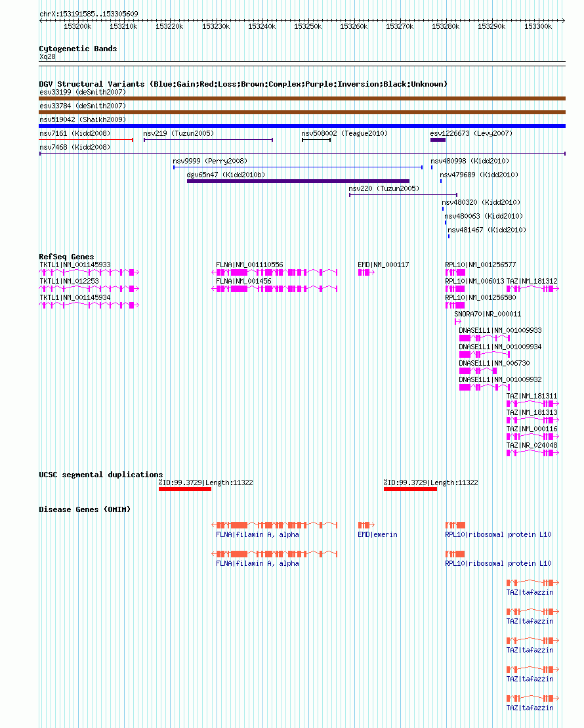Click the 153250k scale tick label
This screenshot has width=584, height=728.
(x=308, y=26)
